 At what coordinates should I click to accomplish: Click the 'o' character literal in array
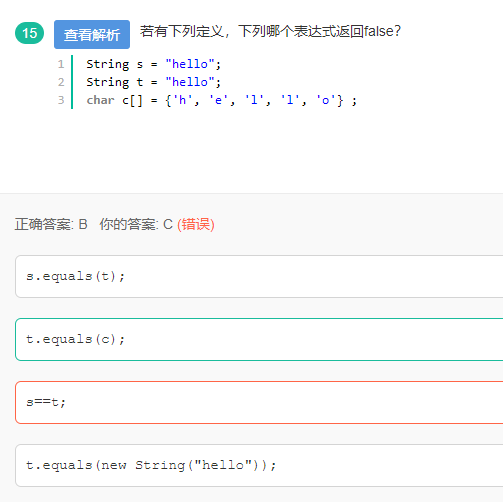point(325,100)
